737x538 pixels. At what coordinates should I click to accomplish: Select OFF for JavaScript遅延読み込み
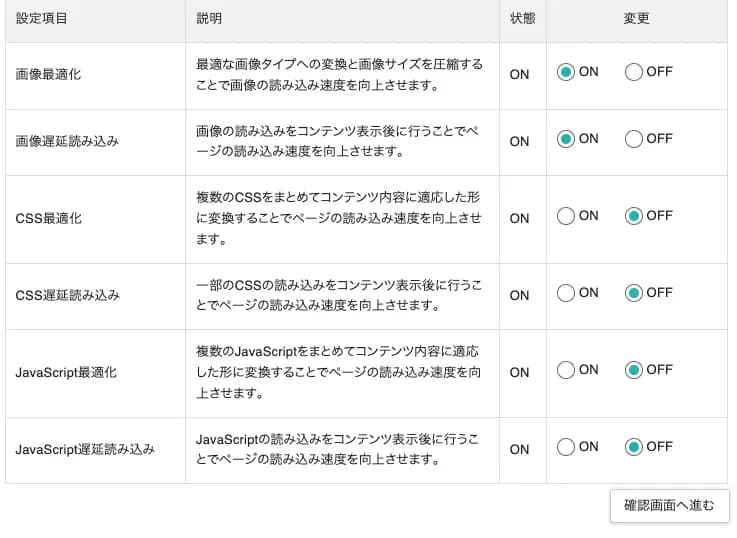click(633, 447)
